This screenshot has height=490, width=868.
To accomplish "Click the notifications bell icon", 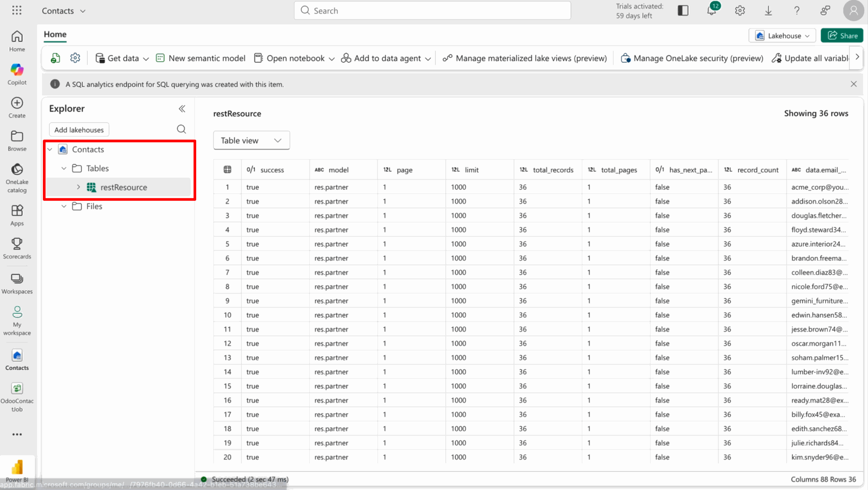I will click(x=711, y=11).
